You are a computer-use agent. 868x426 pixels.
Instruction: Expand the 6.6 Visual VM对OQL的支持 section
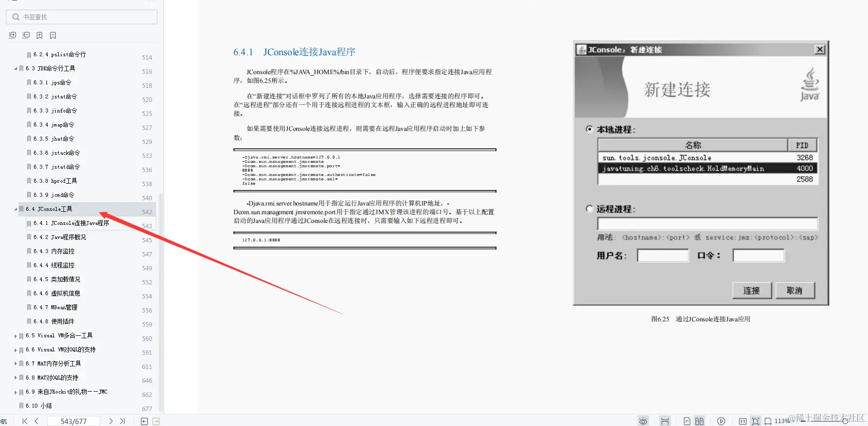[x=15, y=350]
